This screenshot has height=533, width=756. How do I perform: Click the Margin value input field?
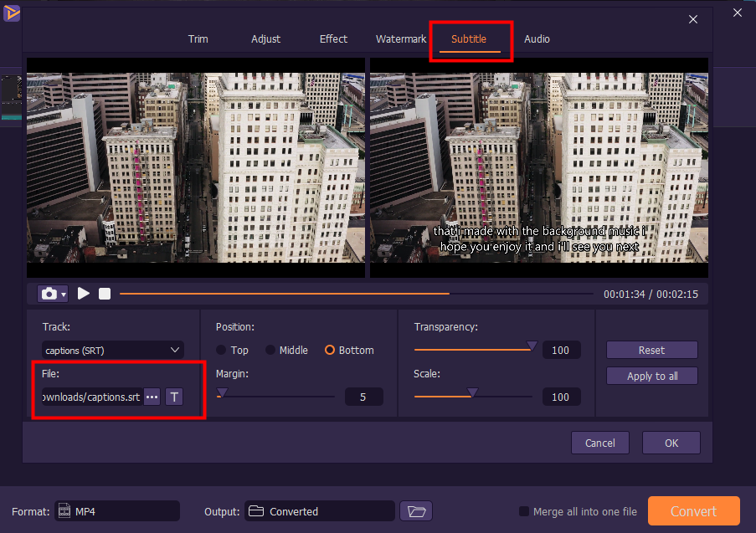pos(363,397)
